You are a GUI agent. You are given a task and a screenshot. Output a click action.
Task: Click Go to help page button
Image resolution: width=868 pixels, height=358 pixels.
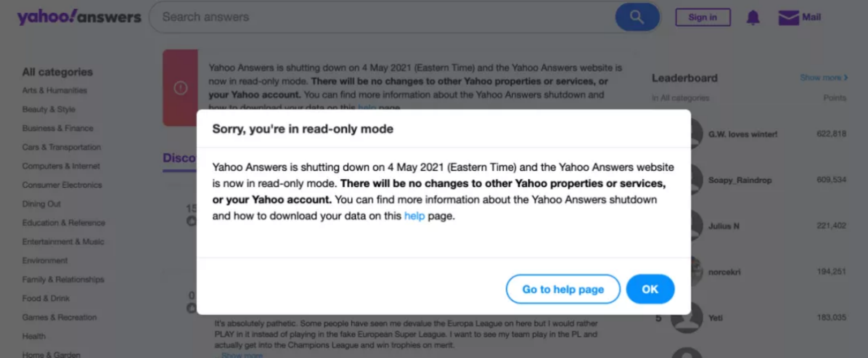click(563, 289)
